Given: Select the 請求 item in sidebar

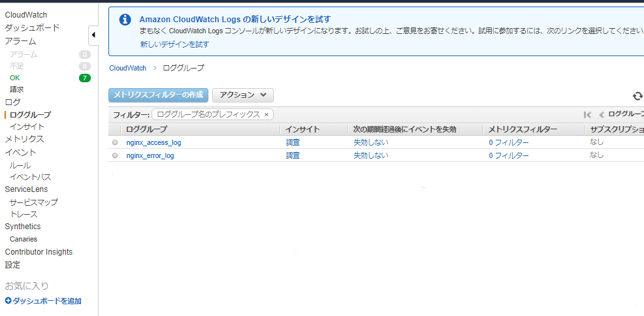Looking at the screenshot, I should 17,89.
